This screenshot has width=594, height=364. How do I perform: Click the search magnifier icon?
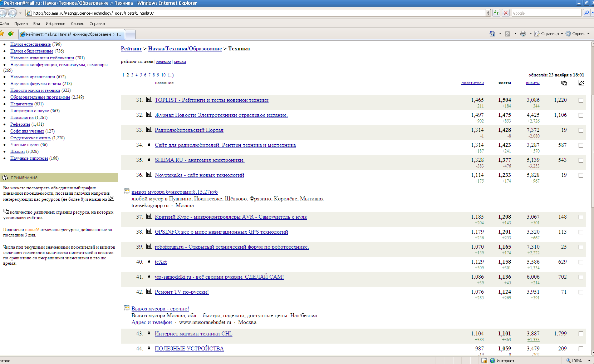[x=586, y=13]
